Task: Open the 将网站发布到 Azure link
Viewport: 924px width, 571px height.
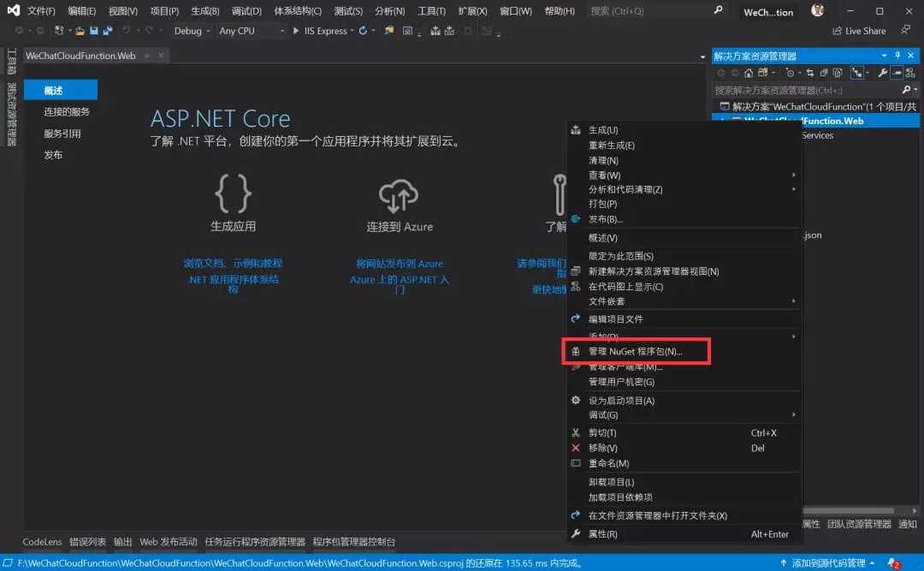Action: [400, 263]
